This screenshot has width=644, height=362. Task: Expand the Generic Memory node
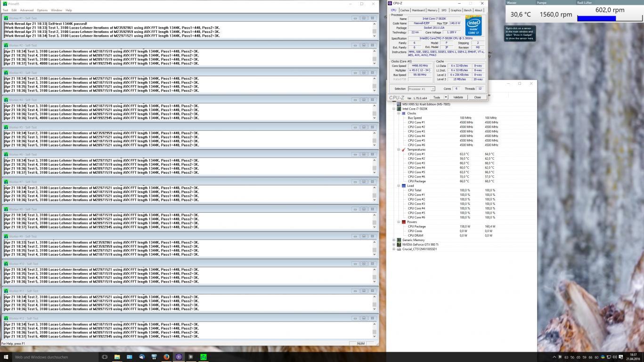pyautogui.click(x=394, y=240)
